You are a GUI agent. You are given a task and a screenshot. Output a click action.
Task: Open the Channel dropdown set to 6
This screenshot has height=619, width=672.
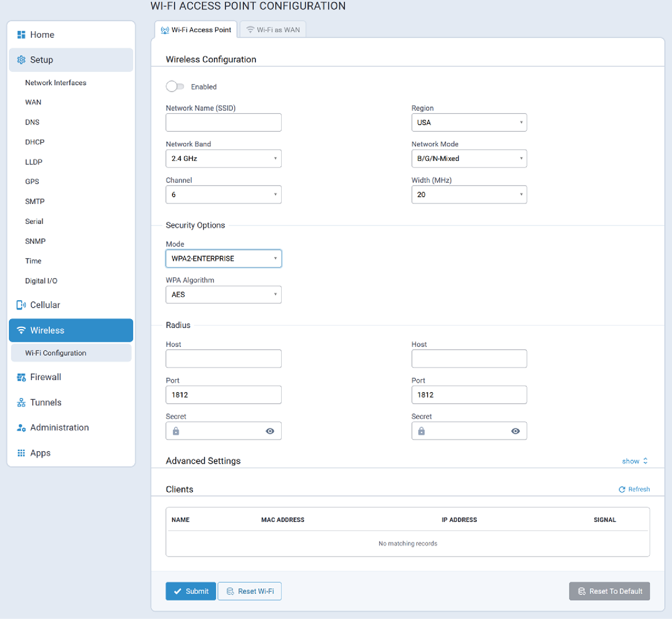coord(224,195)
